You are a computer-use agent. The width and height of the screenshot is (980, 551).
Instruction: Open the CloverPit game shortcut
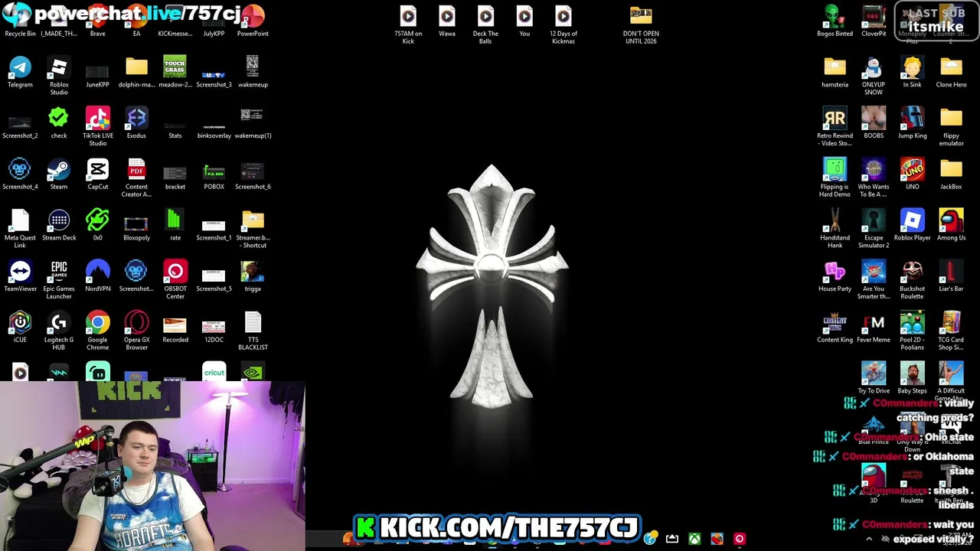point(874,21)
